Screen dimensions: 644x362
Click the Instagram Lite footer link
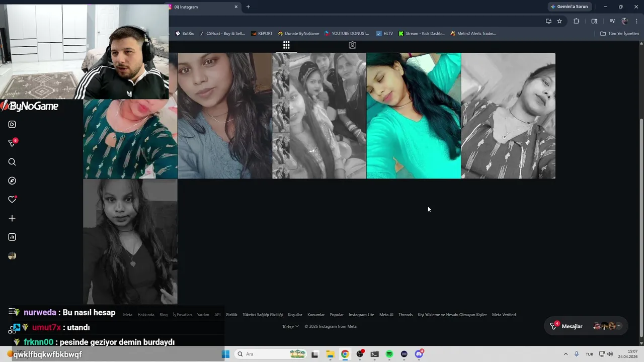pyautogui.click(x=361, y=315)
